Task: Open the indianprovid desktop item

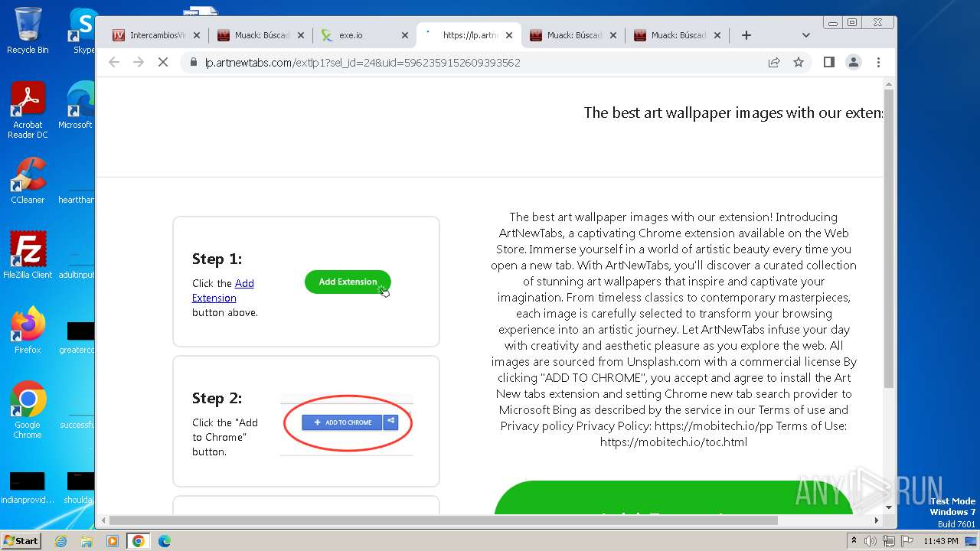Action: coord(28,488)
